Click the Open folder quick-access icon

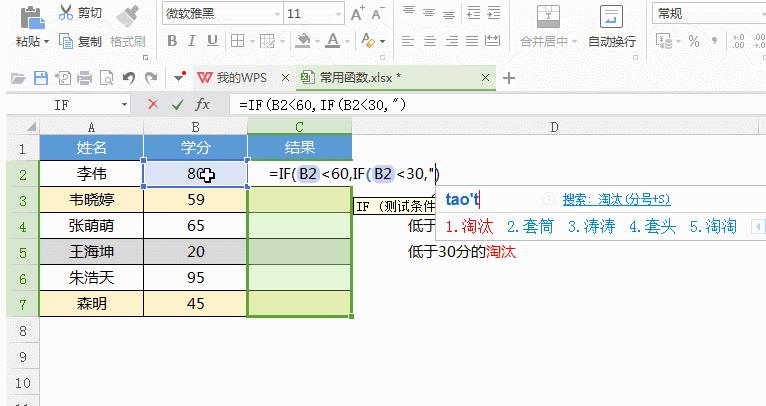[18, 78]
